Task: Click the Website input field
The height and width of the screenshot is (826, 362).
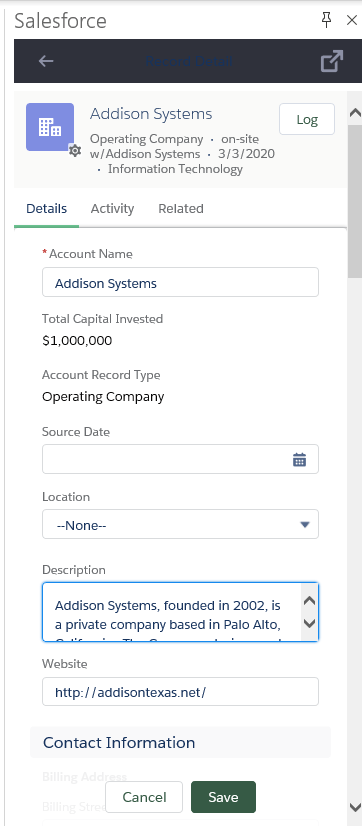Action: point(180,691)
